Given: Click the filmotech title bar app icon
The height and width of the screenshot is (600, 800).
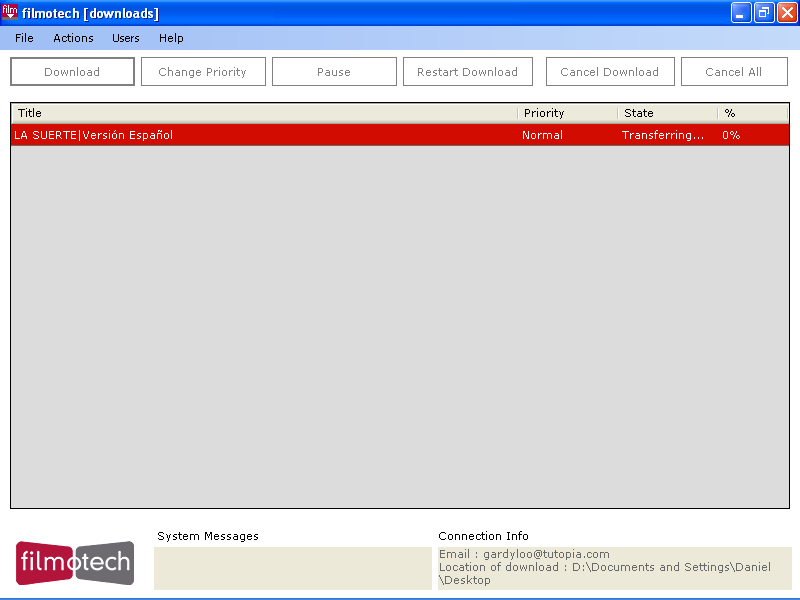Looking at the screenshot, I should pyautogui.click(x=10, y=13).
